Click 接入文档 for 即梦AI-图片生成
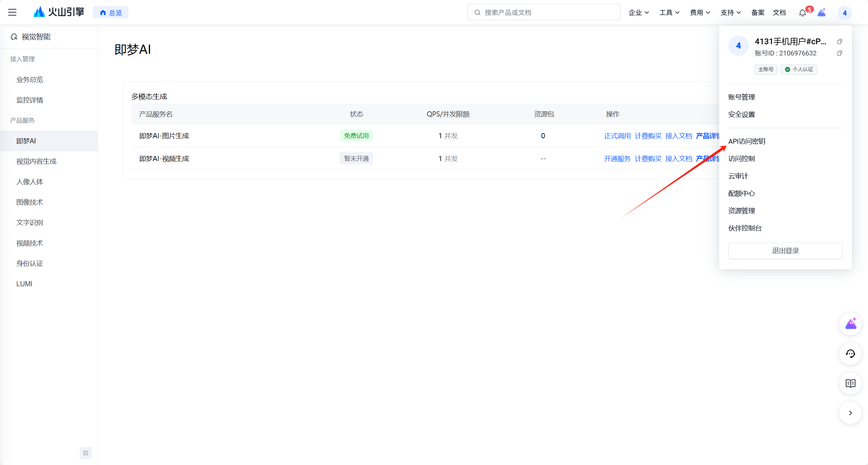 679,136
